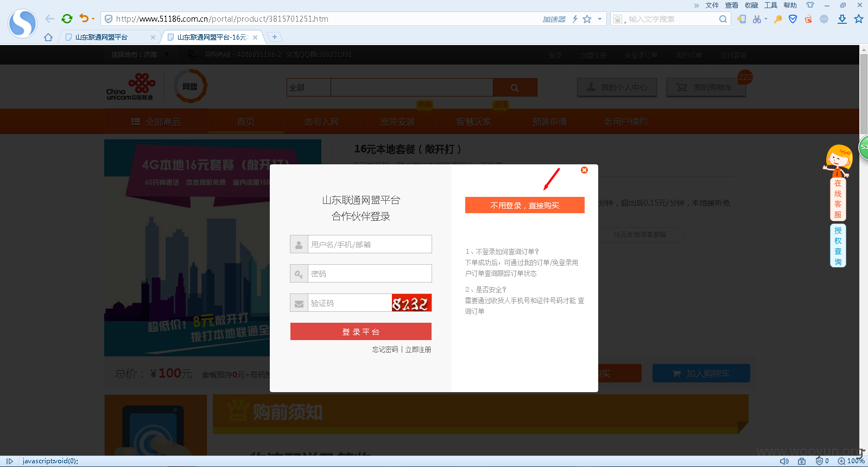Viewport: 868px width, 467px height.
Task: Refresh the 8232 captcha image
Action: (411, 303)
